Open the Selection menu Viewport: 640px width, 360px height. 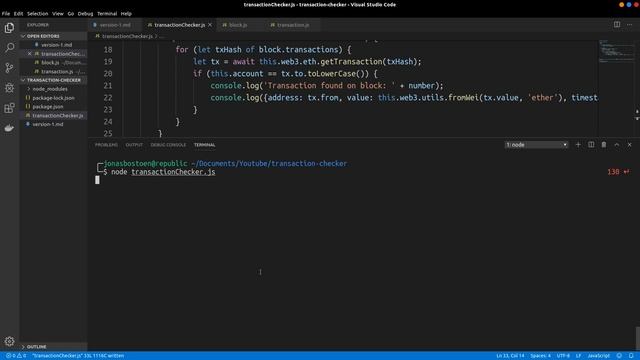38,13
